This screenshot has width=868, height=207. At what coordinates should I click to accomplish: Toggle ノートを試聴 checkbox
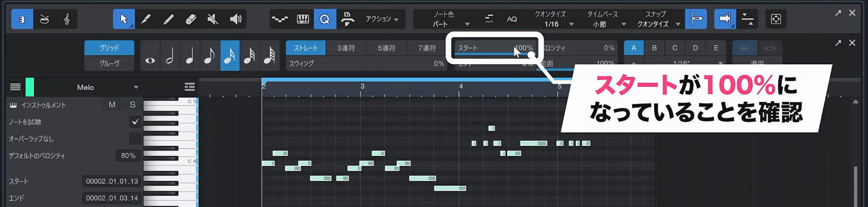pyautogui.click(x=135, y=122)
